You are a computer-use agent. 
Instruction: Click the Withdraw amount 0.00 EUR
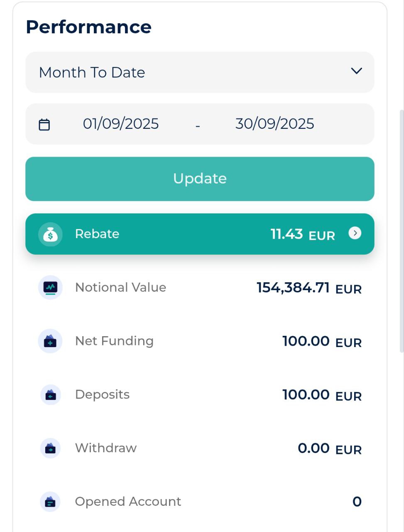[x=329, y=448]
